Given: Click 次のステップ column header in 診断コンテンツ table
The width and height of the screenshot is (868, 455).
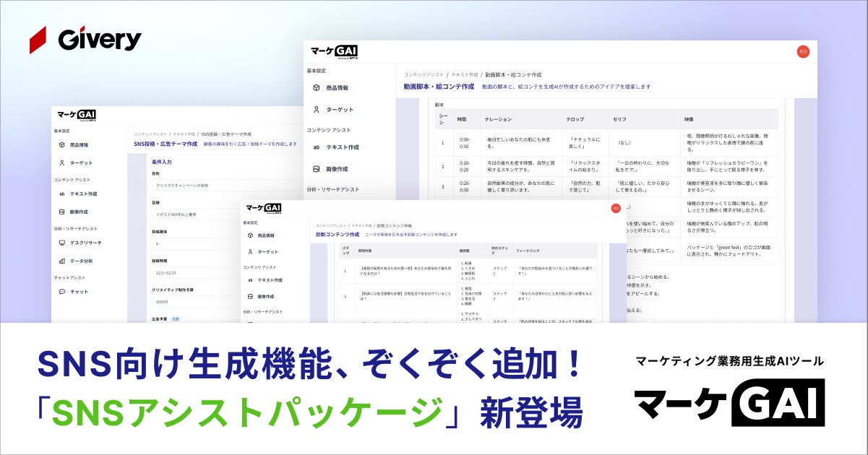Looking at the screenshot, I should 499,249.
